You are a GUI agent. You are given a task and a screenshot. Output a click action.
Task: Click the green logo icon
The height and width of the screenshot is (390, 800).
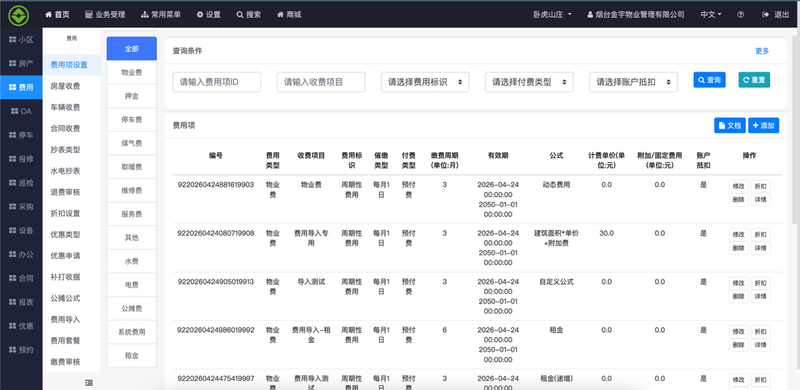coord(19,15)
